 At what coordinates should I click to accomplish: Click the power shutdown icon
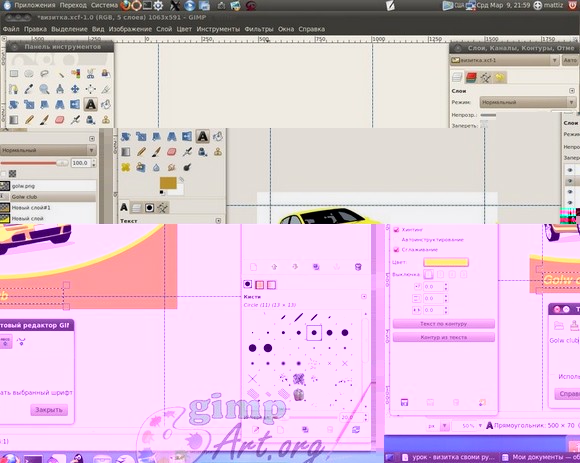[x=573, y=5]
